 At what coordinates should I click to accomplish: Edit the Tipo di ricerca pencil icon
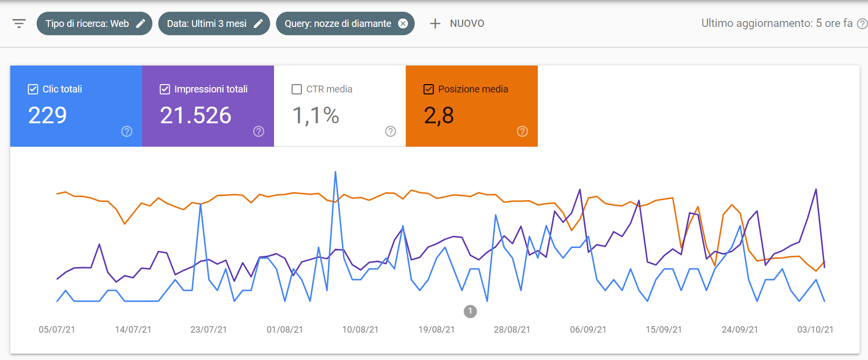[141, 23]
